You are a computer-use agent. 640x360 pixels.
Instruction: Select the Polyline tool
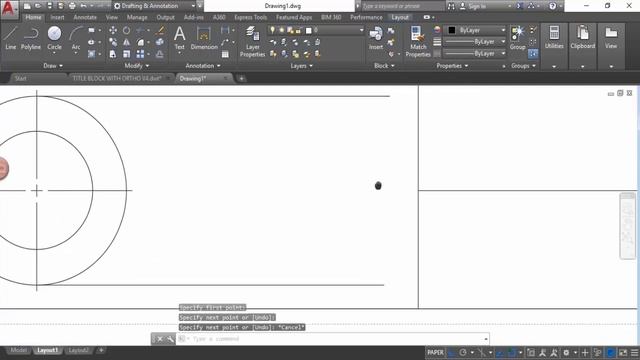click(x=31, y=38)
